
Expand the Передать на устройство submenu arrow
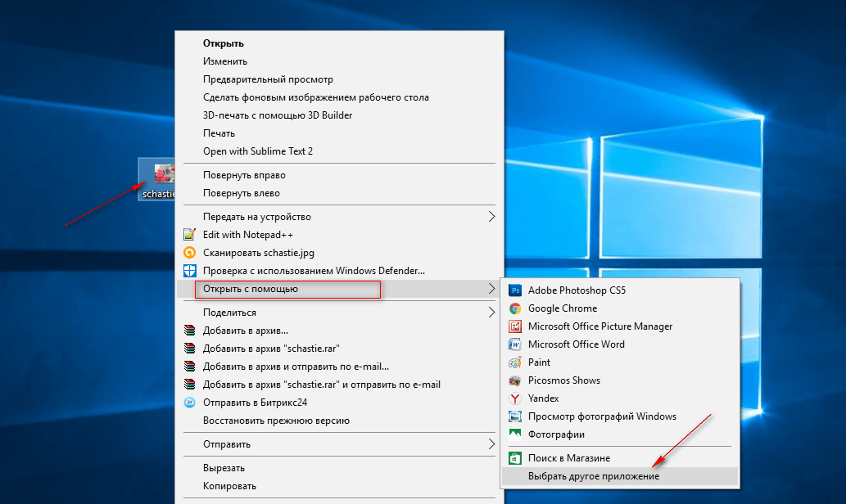(491, 217)
